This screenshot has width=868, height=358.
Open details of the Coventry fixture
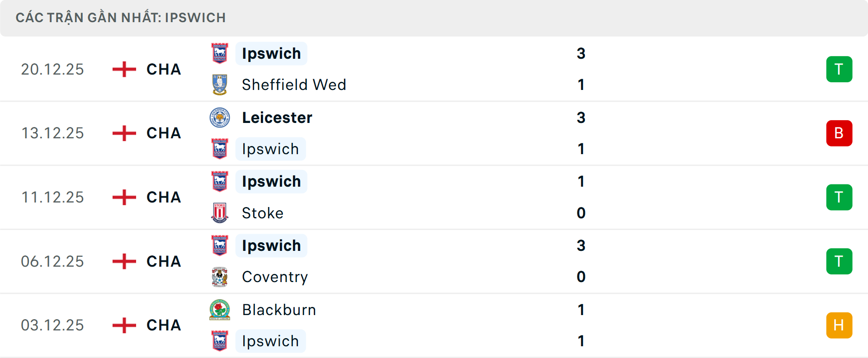click(434, 261)
